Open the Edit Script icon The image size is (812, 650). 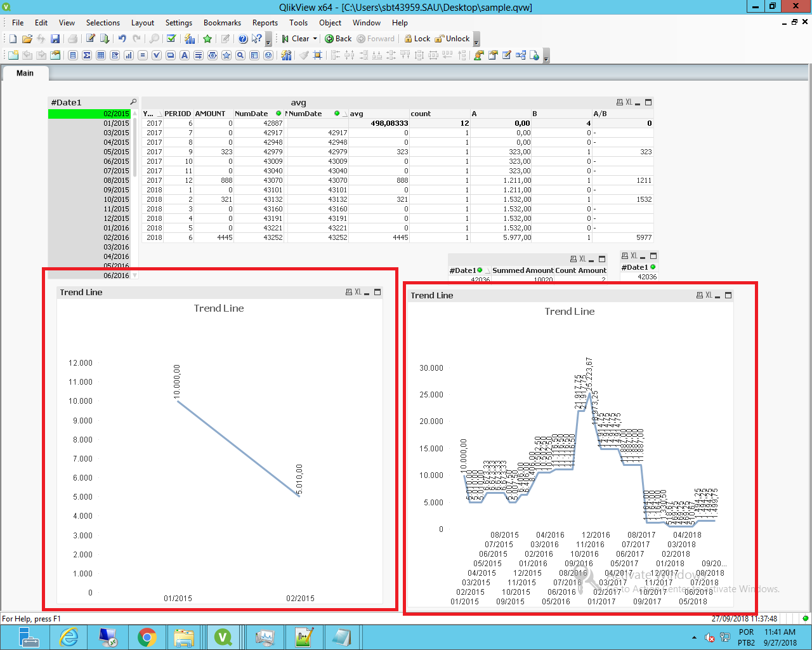click(91, 39)
